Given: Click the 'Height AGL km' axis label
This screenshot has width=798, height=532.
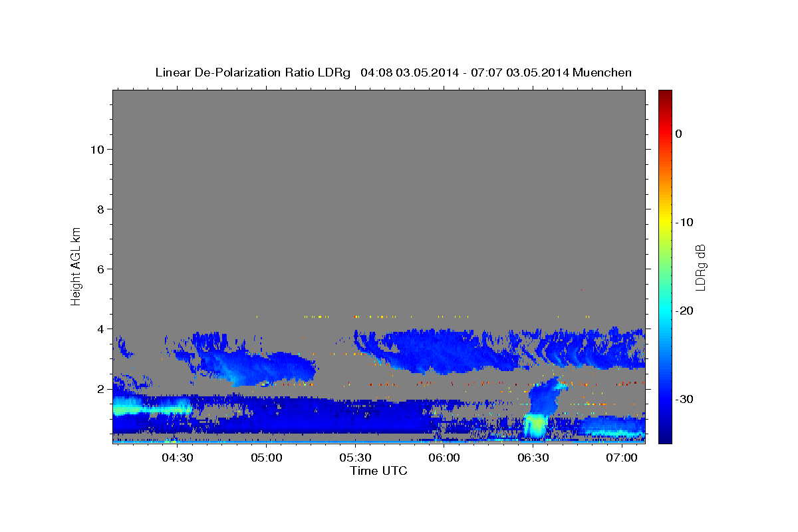Looking at the screenshot, I should pos(76,266).
